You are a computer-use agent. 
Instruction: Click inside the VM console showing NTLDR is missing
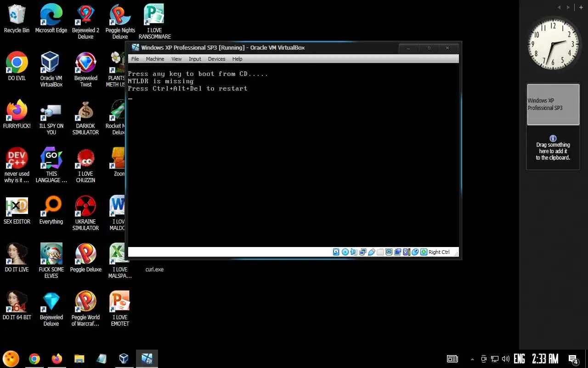293,155
